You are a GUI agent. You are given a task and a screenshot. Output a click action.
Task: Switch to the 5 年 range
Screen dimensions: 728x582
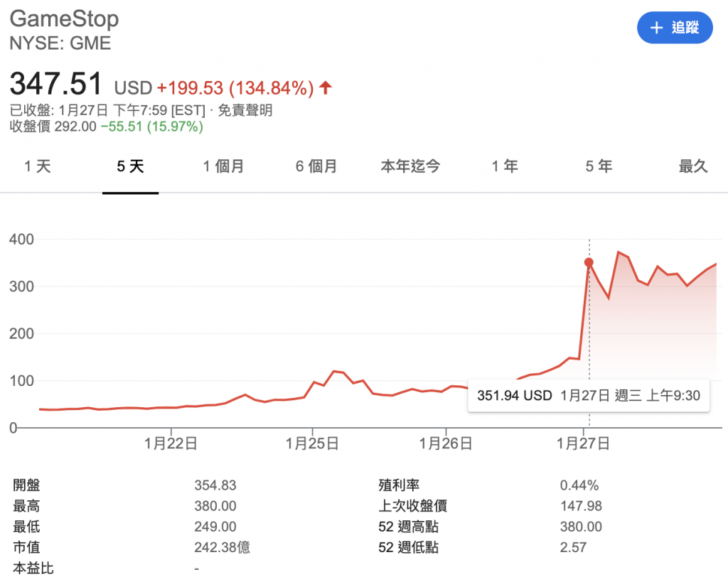coord(599,166)
